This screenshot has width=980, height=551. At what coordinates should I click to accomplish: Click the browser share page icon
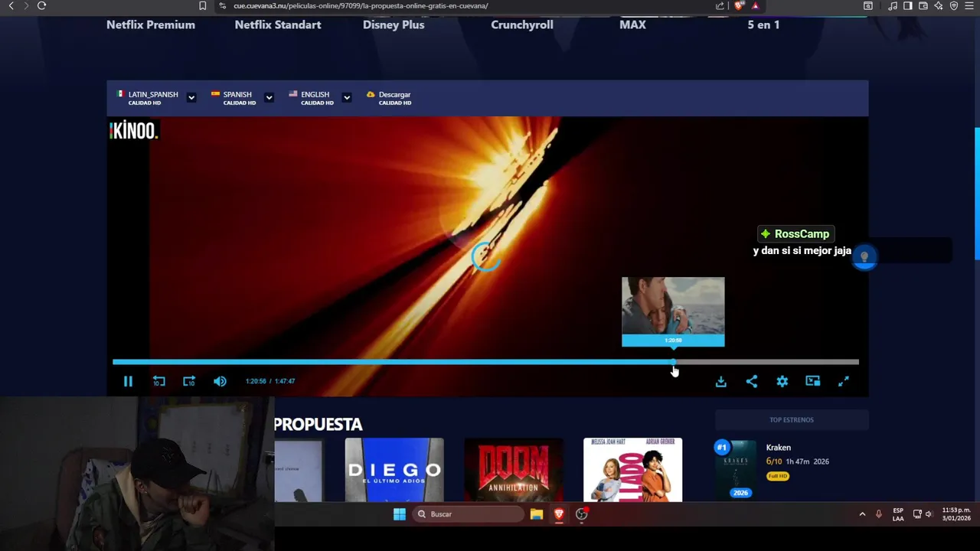pyautogui.click(x=720, y=6)
